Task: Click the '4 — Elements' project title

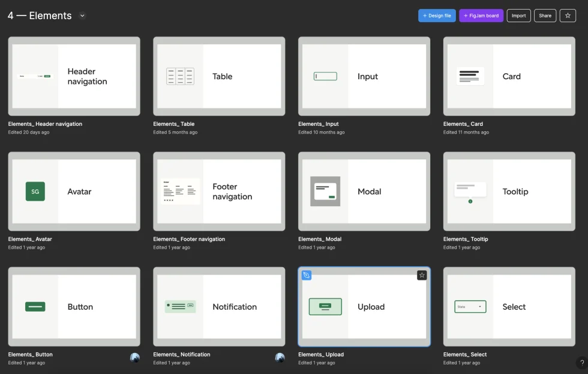Action: tap(40, 16)
